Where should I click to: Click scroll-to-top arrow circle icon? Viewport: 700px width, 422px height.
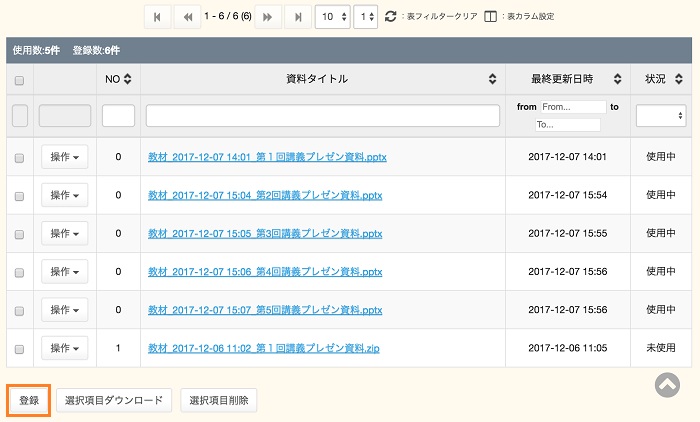pyautogui.click(x=667, y=383)
